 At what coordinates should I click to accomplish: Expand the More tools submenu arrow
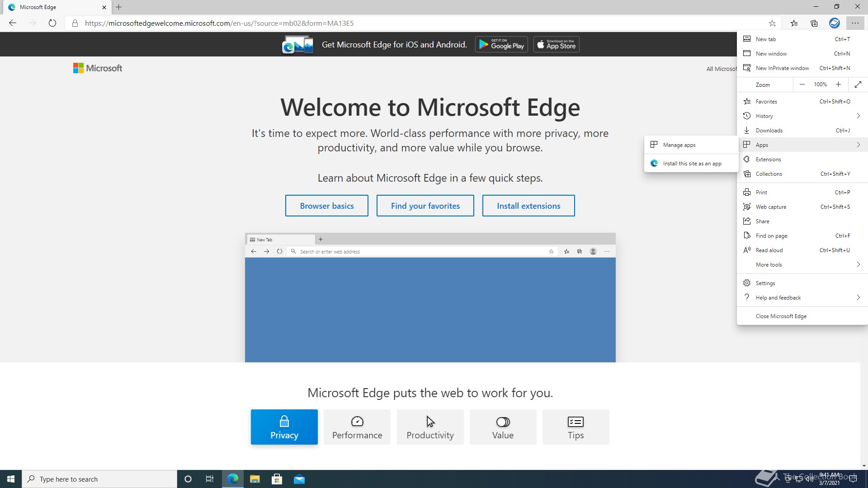[x=858, y=265]
